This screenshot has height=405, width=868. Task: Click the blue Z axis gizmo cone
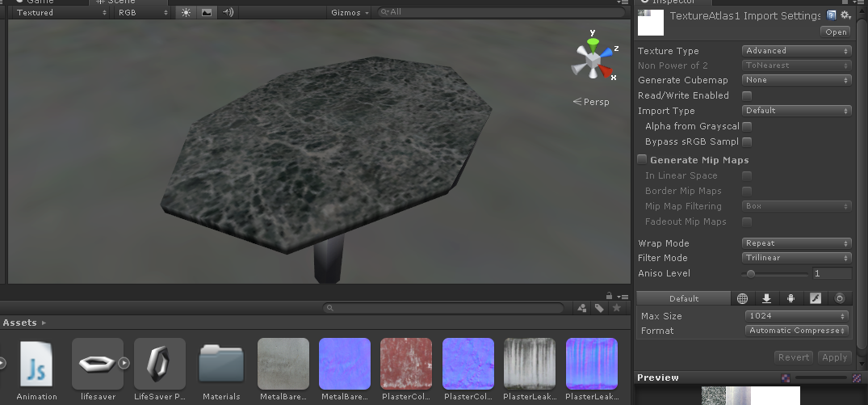tap(606, 53)
